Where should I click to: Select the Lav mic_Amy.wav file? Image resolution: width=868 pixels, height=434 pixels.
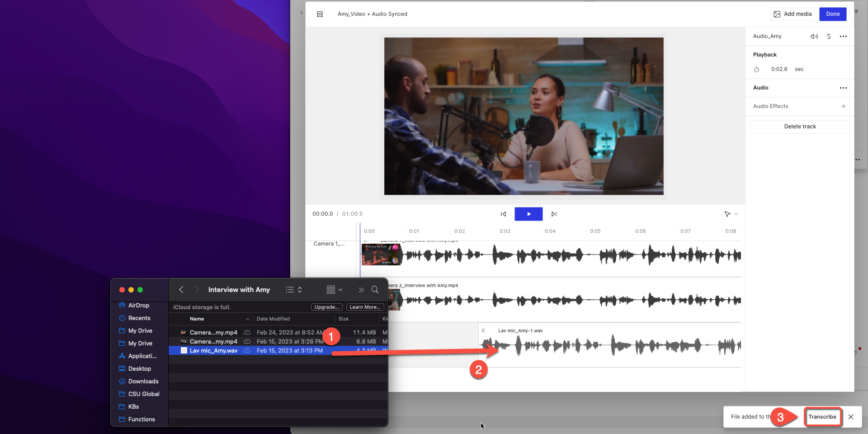[278, 350]
